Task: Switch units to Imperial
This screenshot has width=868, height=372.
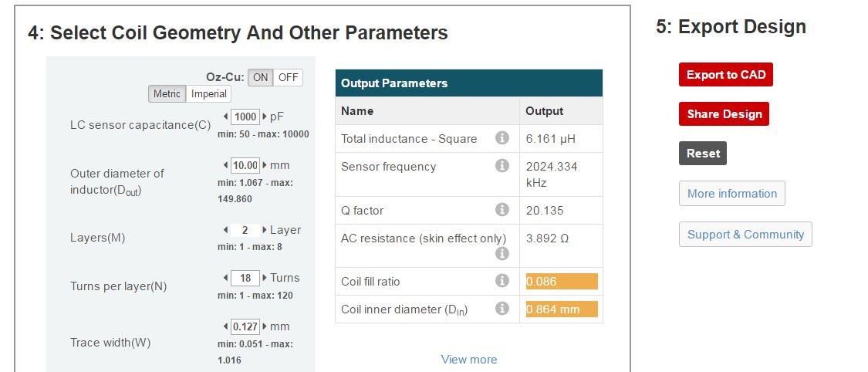Action: [209, 94]
